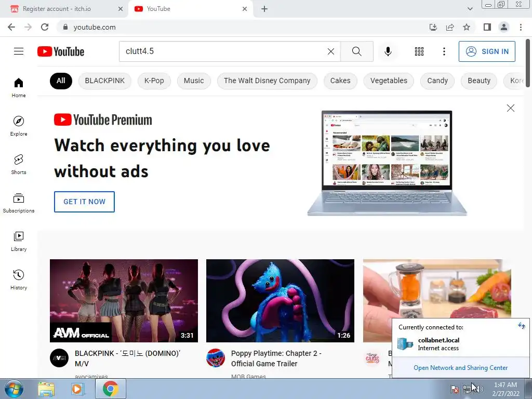Screen dimensions: 532x399
Task: Go back in Chrome
Action: click(x=11, y=27)
